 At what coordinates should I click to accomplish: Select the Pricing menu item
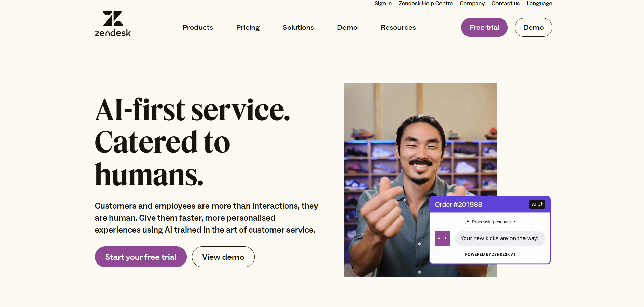click(248, 27)
